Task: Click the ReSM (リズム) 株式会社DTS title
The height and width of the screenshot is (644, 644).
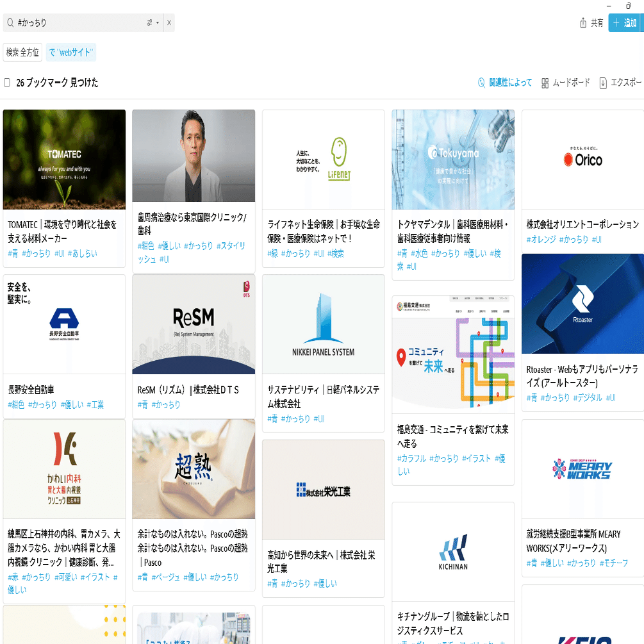Action: point(188,390)
